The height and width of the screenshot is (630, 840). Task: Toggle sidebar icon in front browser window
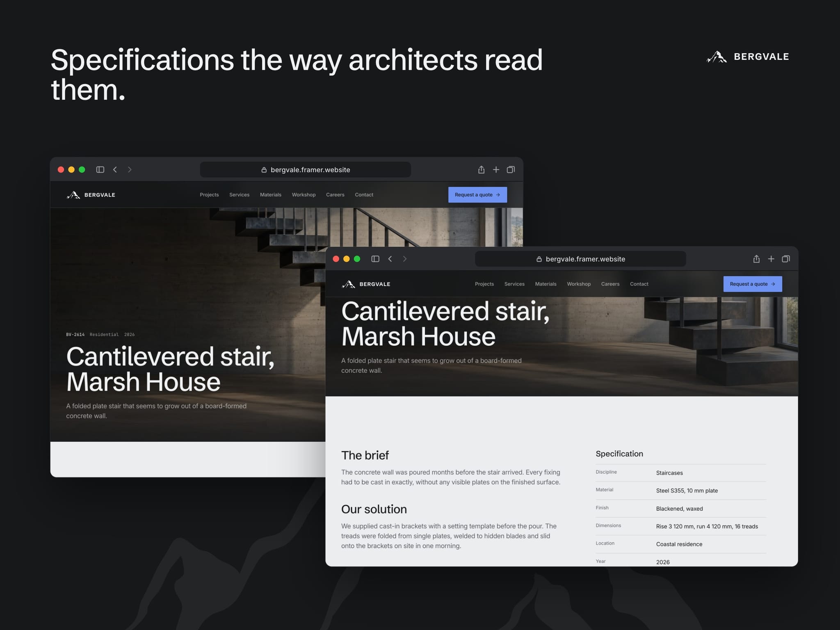coord(375,259)
